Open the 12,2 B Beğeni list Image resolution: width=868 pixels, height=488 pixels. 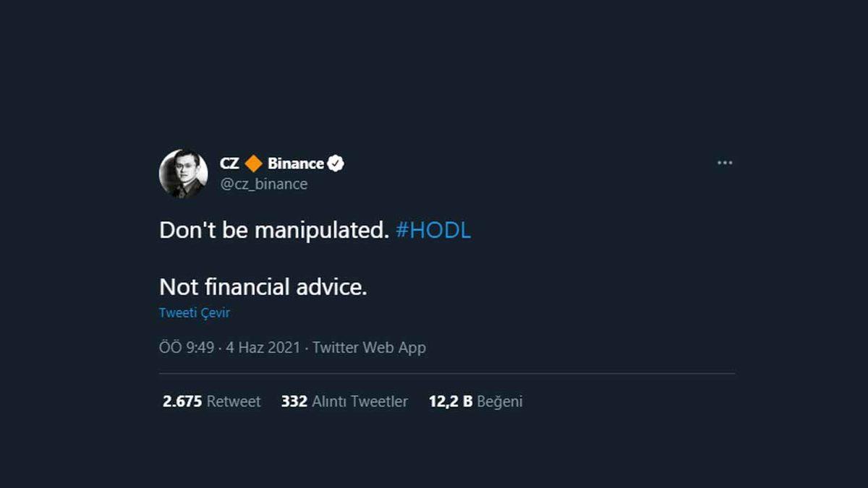pos(475,401)
